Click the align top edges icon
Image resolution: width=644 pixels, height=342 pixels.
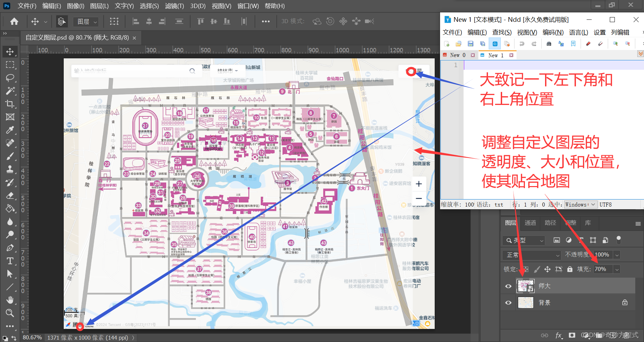[x=201, y=21]
